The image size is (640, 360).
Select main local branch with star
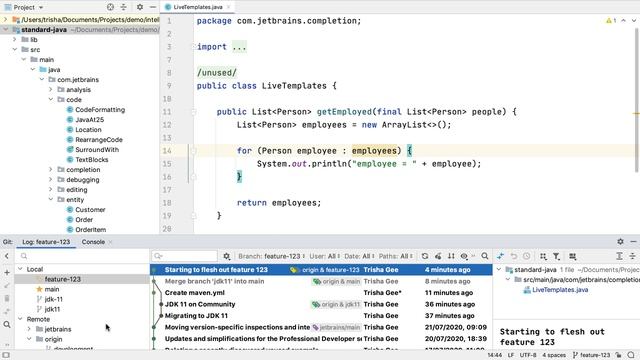point(51,289)
